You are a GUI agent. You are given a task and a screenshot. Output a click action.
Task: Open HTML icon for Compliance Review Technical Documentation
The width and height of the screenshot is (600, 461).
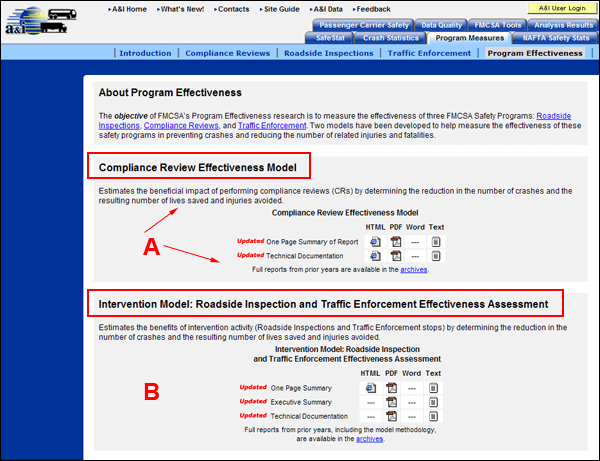click(375, 256)
